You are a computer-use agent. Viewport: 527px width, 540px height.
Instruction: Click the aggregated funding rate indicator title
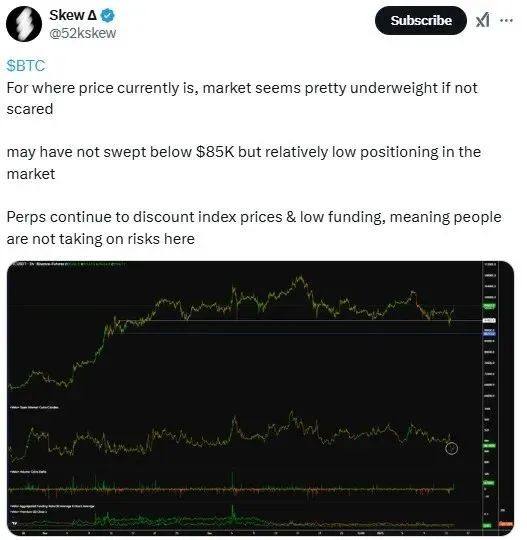tap(52, 506)
